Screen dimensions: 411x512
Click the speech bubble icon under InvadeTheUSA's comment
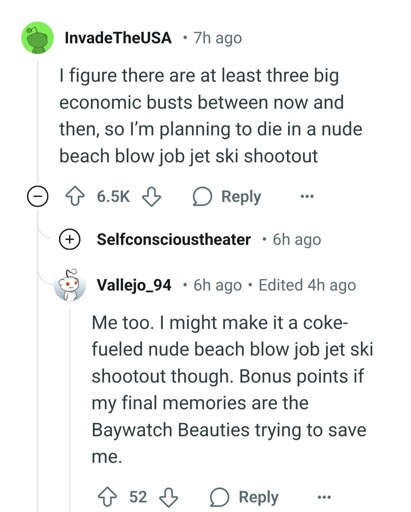(202, 196)
